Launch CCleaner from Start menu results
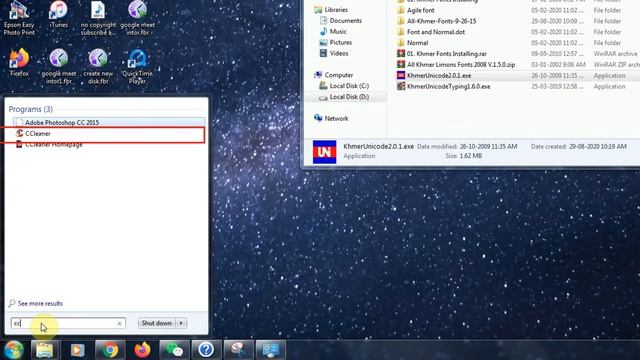Screen dimensions: 640x360 tap(109, 133)
